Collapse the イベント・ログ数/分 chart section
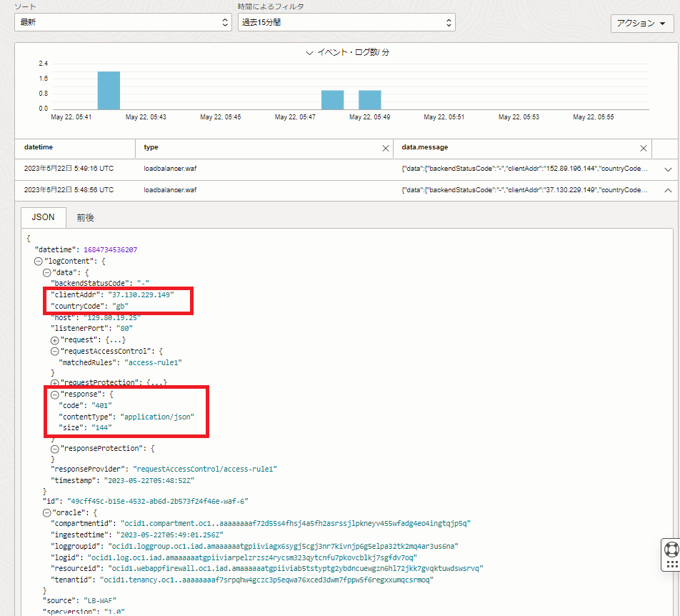Viewport: 680px width, 616px height. (309, 53)
